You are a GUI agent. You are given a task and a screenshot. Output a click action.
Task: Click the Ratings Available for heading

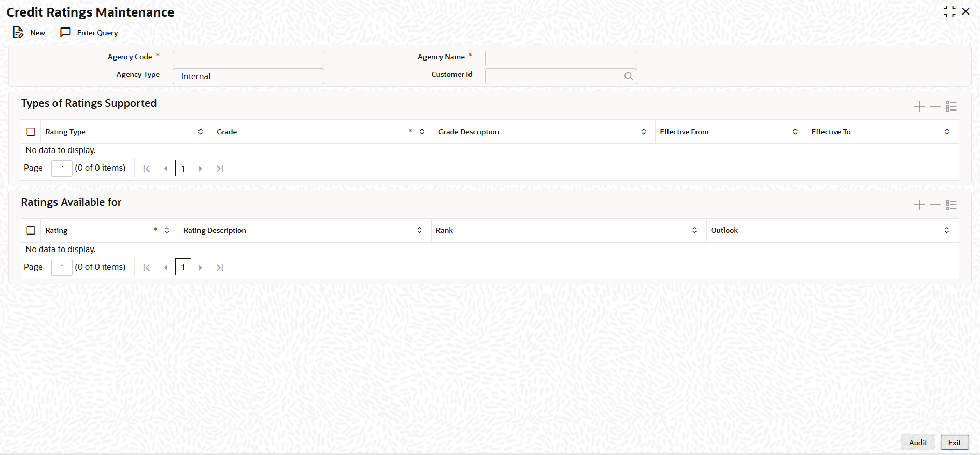[x=71, y=202]
